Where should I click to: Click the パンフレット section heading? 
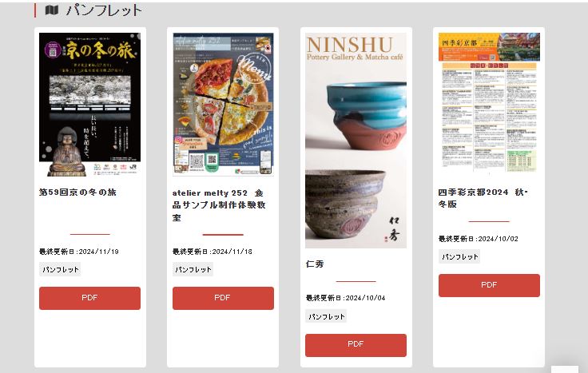coord(104,10)
